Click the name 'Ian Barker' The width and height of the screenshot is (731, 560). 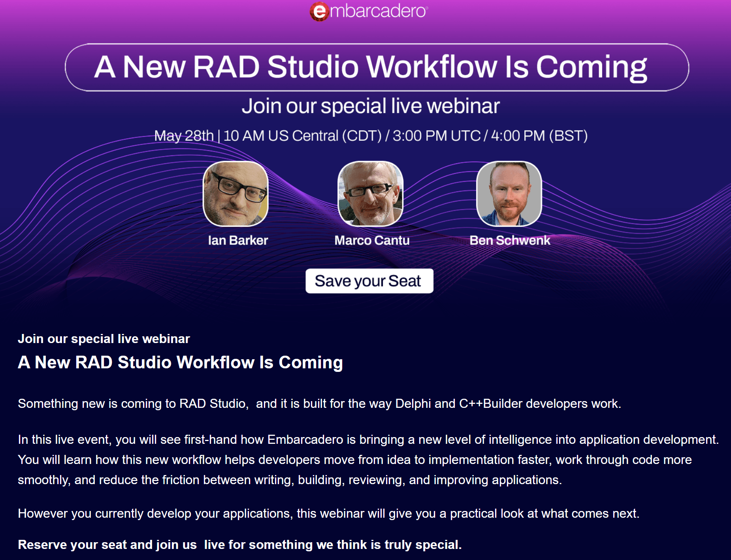[238, 240]
